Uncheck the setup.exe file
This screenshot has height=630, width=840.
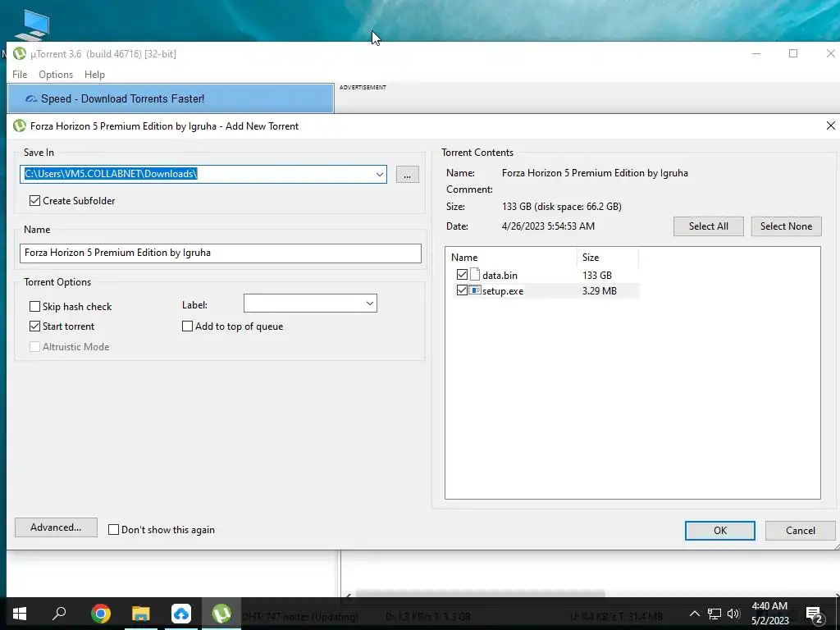click(x=463, y=290)
